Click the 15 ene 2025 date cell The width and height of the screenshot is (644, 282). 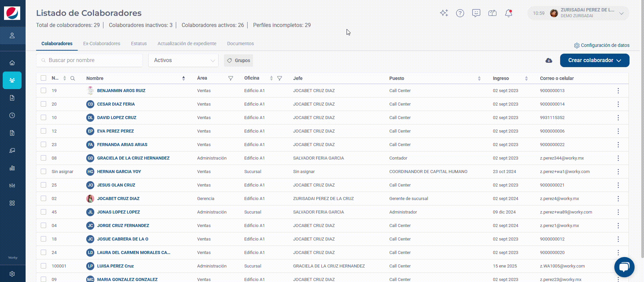[505, 266]
